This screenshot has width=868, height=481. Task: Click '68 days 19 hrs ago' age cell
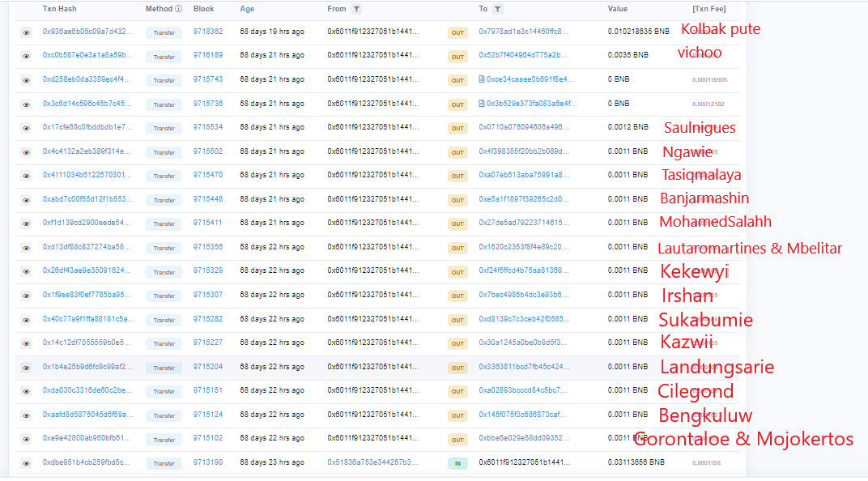pos(272,32)
